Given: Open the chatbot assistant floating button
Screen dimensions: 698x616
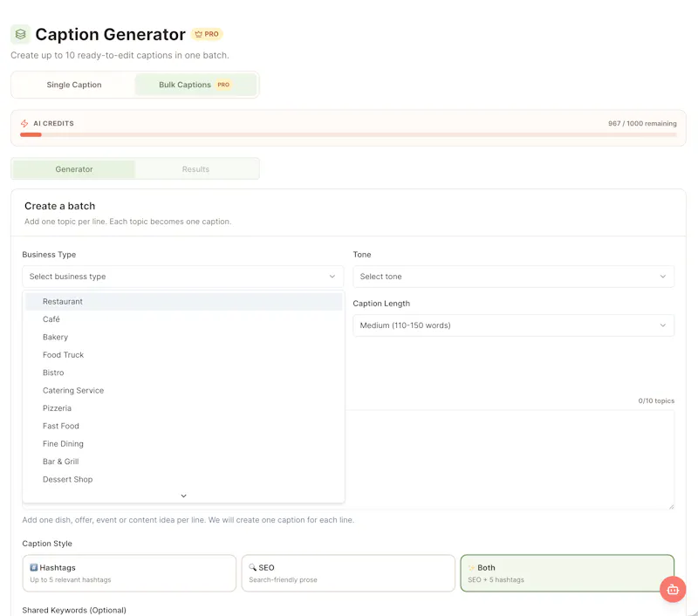Looking at the screenshot, I should pos(673,589).
